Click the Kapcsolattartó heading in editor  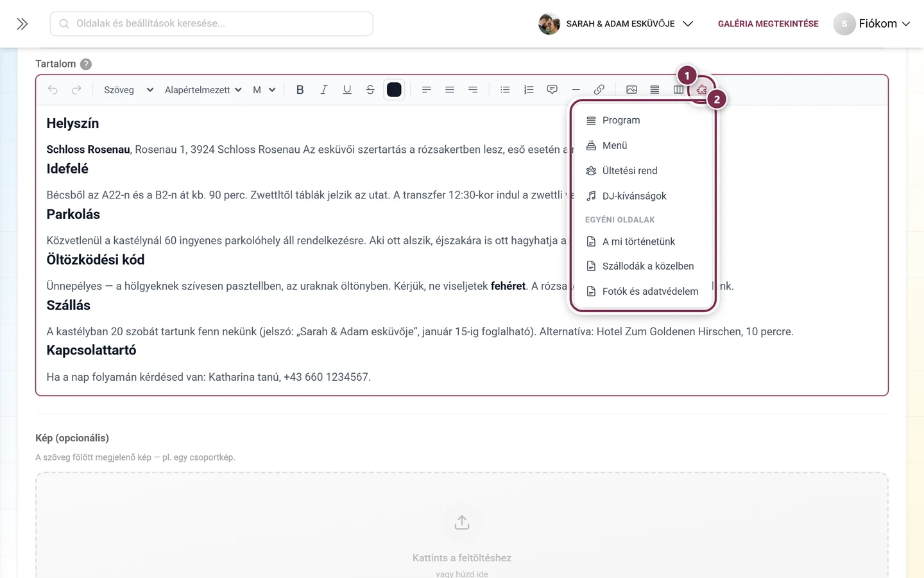click(x=91, y=351)
